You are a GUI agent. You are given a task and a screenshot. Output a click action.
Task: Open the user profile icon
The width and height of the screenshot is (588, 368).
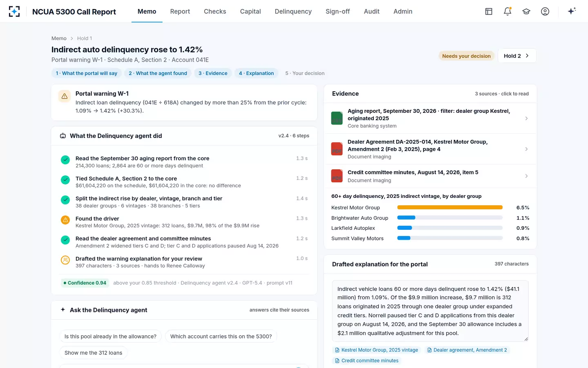[x=545, y=11]
